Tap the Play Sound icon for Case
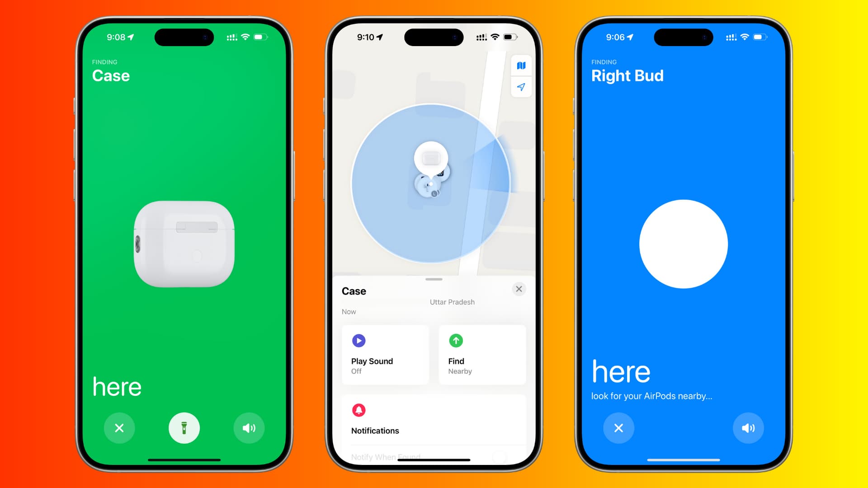This screenshot has width=868, height=488. coord(359,340)
